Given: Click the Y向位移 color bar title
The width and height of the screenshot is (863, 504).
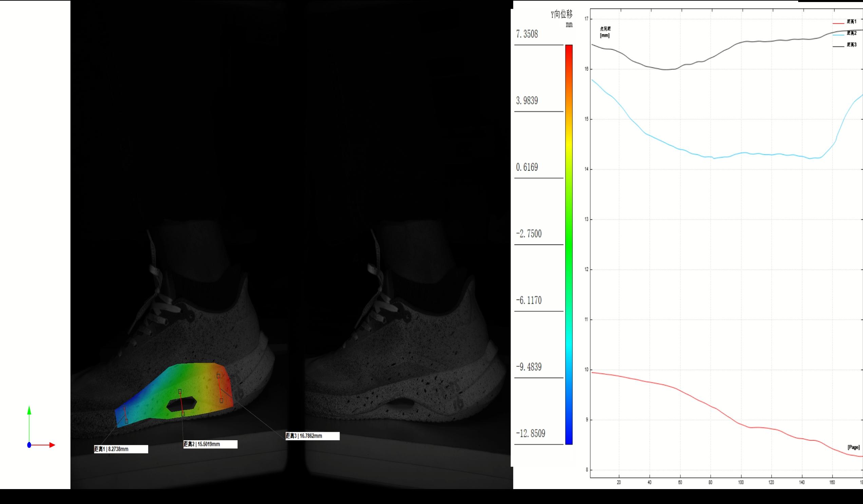Looking at the screenshot, I should point(562,14).
